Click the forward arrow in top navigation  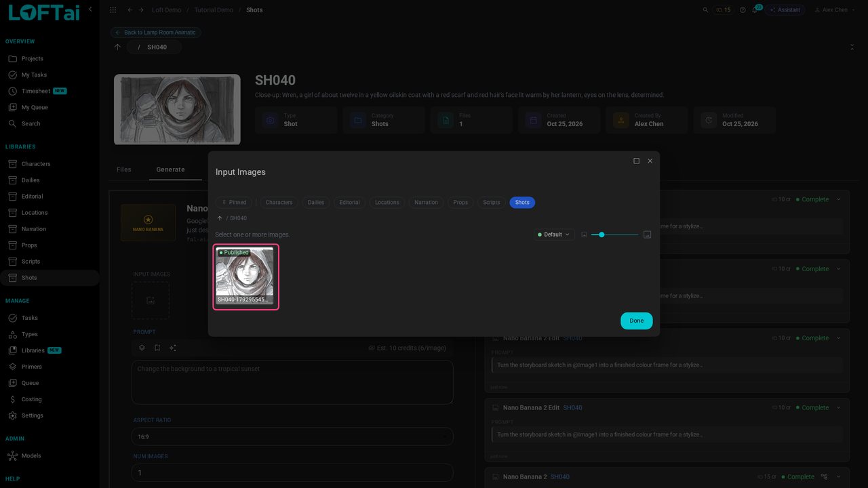click(140, 10)
